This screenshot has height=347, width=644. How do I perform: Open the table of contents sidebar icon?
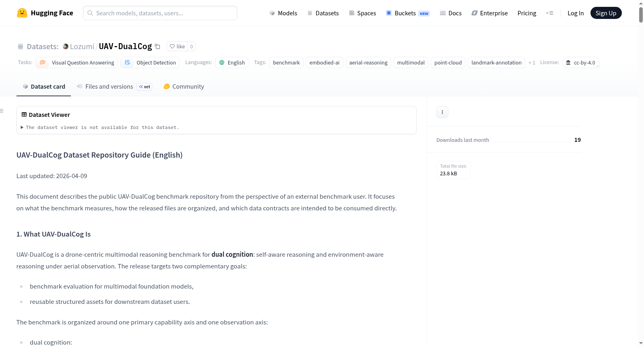2,111
